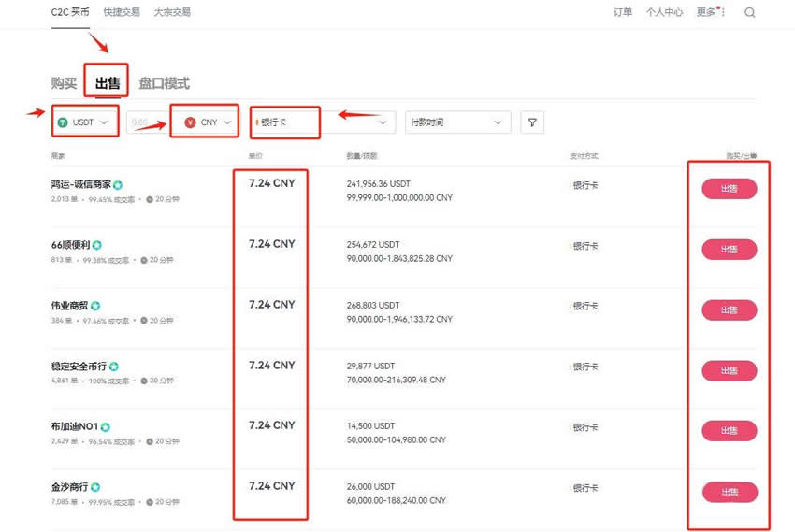Open the 付款时间 dropdown
Image resolution: width=795 pixels, height=532 pixels.
pos(458,122)
